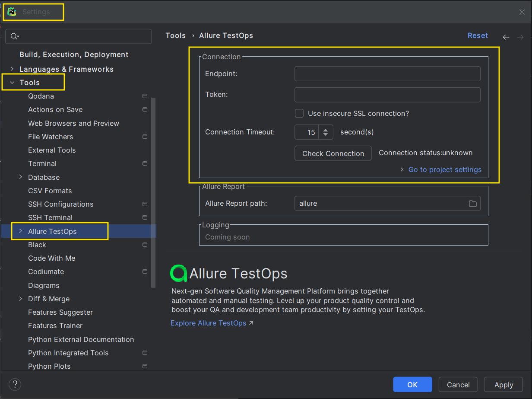Viewport: 532px width, 399px height.
Task: Enable the insecure SSL connection checkbox
Action: coord(299,113)
